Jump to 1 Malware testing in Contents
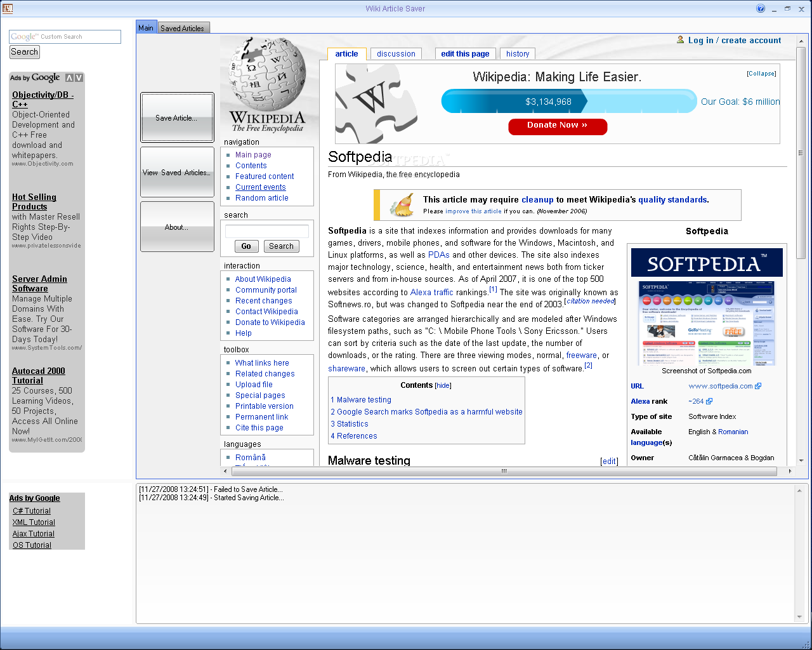Viewport: 812px width, 650px height. 361,400
